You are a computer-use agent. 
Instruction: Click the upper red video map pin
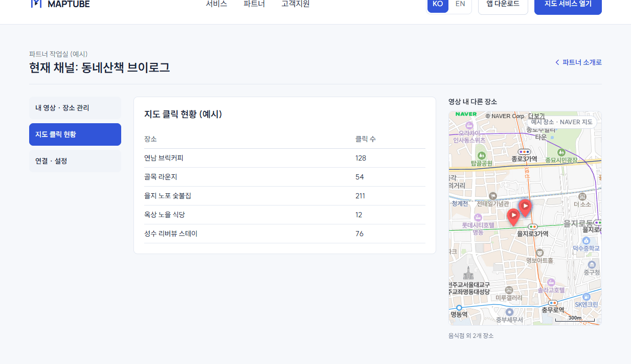pos(525,207)
